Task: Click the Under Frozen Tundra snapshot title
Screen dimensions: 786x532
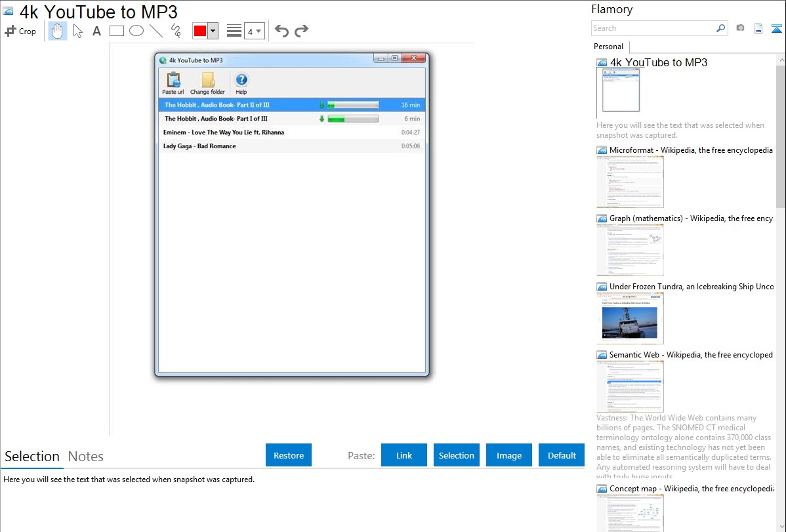Action: pos(692,286)
